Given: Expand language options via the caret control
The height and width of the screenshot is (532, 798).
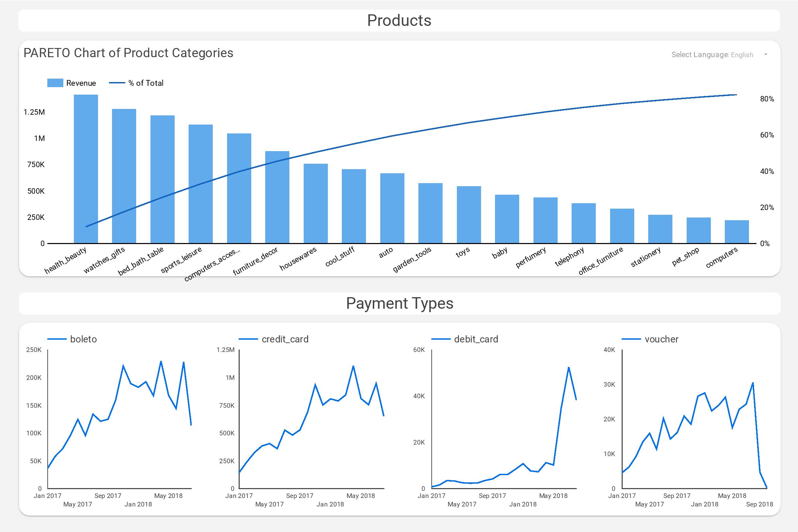Looking at the screenshot, I should coord(767,54).
